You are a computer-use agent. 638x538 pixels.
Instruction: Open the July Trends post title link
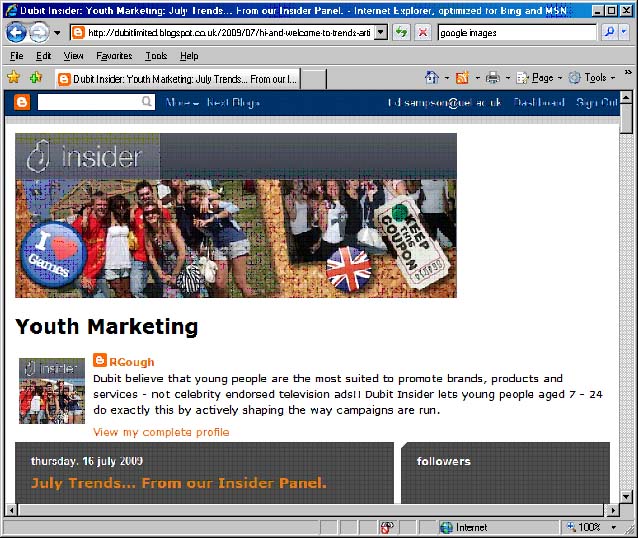[x=178, y=484]
